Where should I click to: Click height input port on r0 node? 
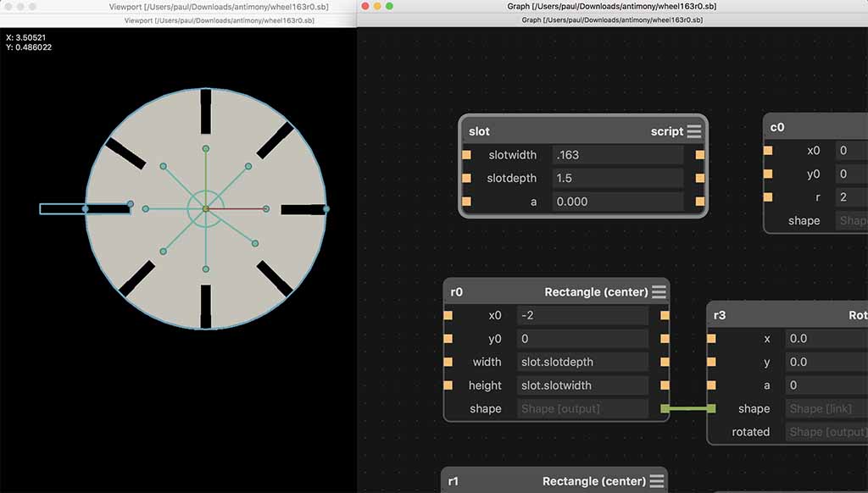[x=448, y=385]
